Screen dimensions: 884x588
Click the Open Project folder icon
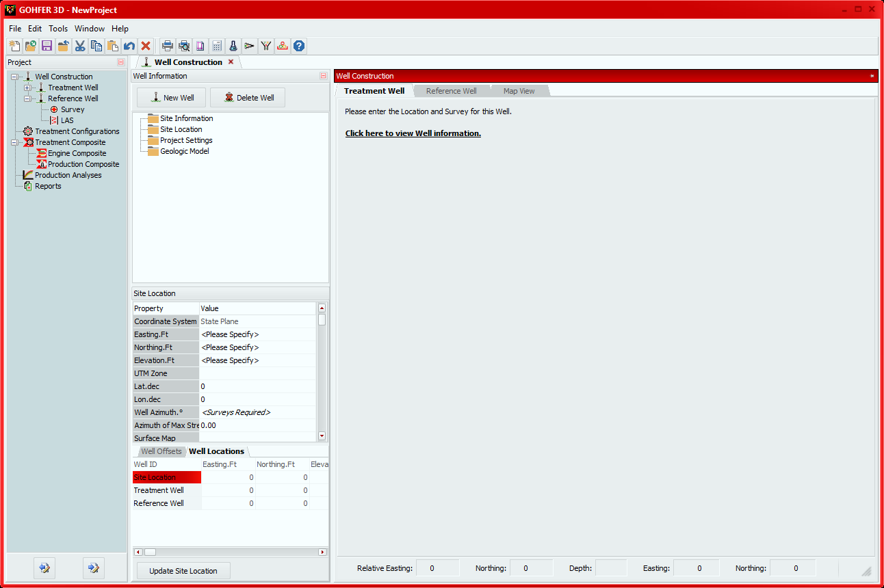[30, 46]
